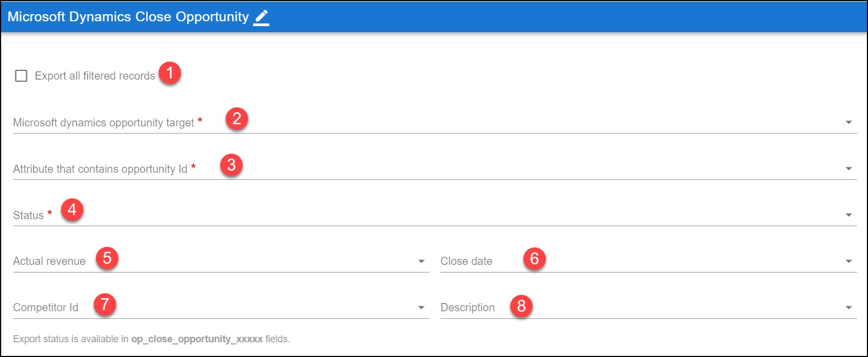This screenshot has width=868, height=357.
Task: Open the Status dropdown arrow
Action: [848, 215]
